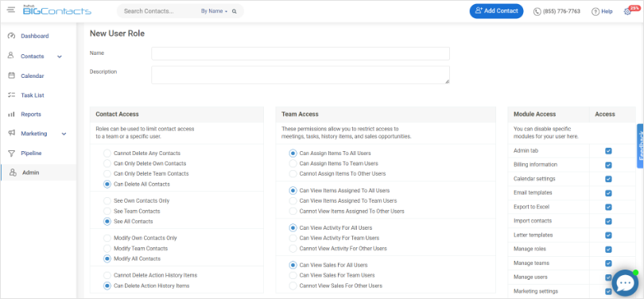Viewport: 644px width, 299px height.
Task: Click the BIGContacts logo
Action: pos(57,10)
